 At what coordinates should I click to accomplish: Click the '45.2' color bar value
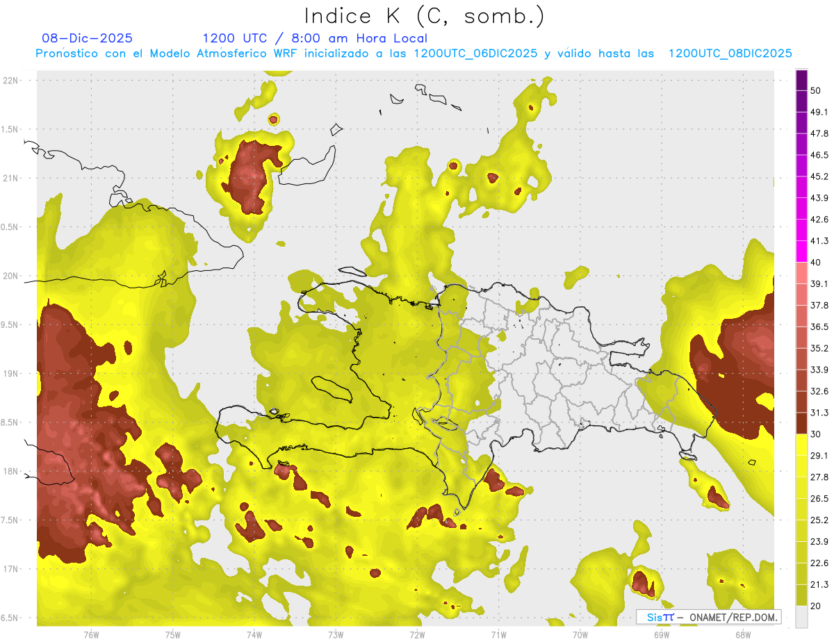[819, 176]
